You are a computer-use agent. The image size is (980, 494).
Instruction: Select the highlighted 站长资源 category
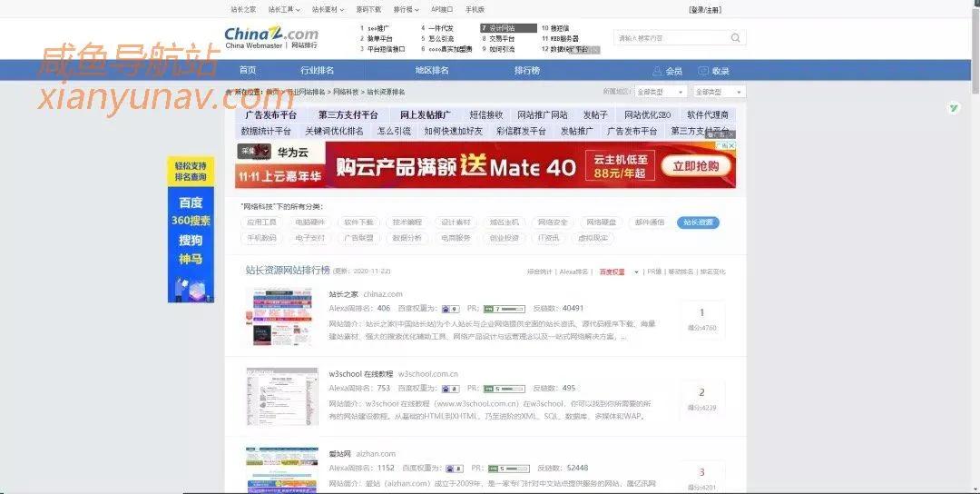click(698, 222)
